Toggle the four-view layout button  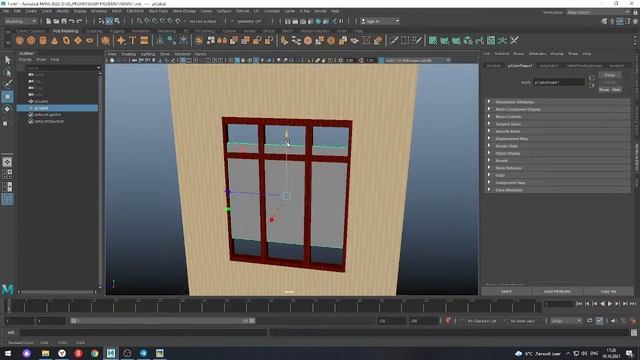coord(7,174)
